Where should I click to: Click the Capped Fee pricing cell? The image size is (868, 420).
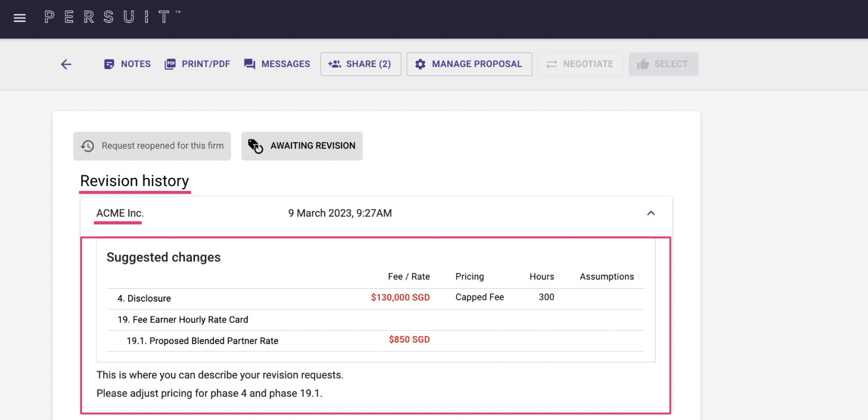point(480,297)
